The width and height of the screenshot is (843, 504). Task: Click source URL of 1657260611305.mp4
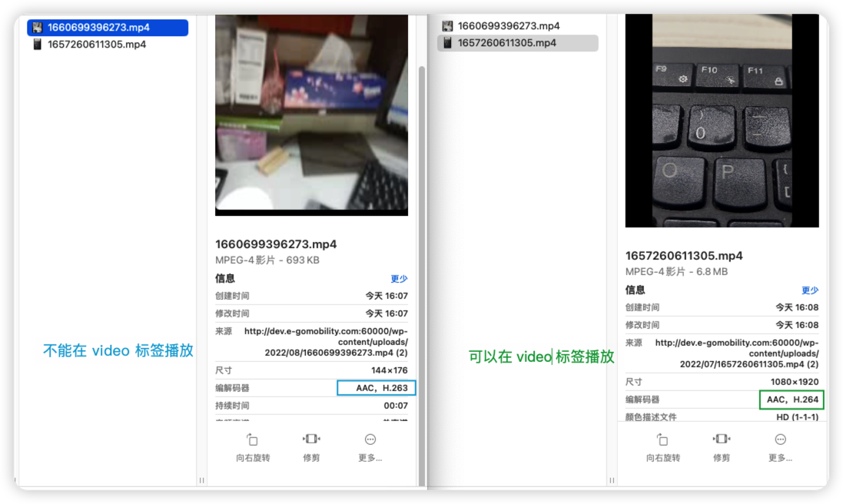(736, 353)
